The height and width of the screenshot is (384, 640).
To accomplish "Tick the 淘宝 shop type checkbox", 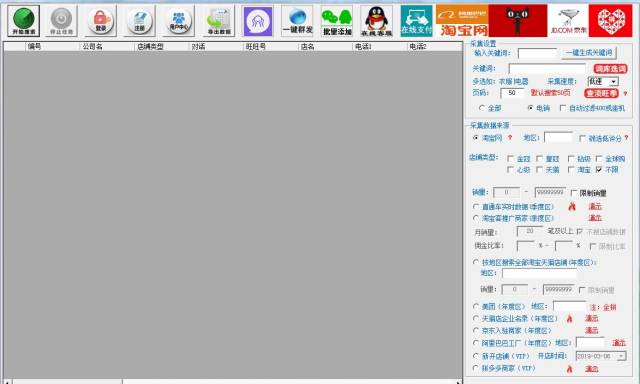I will tap(571, 169).
